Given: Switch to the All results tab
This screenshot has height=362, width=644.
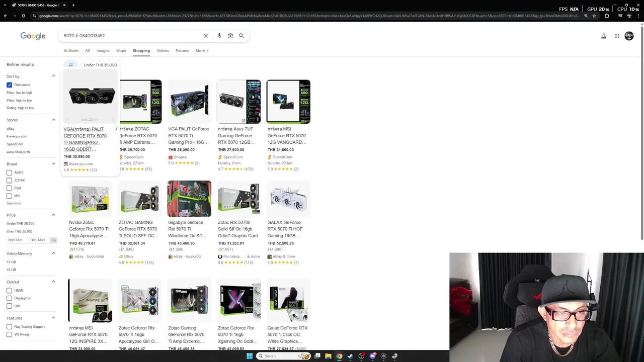Looking at the screenshot, I should pos(88,51).
